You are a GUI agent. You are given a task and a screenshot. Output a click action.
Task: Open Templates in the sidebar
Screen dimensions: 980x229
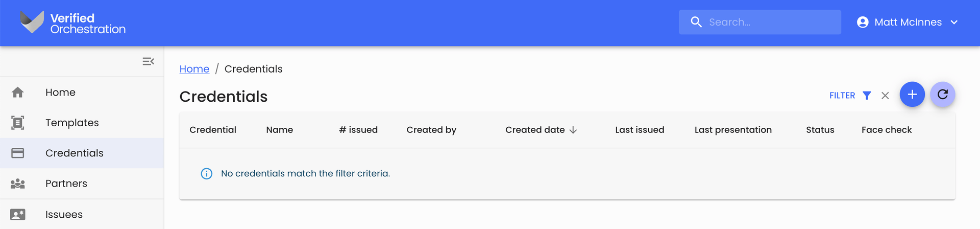[x=72, y=123]
